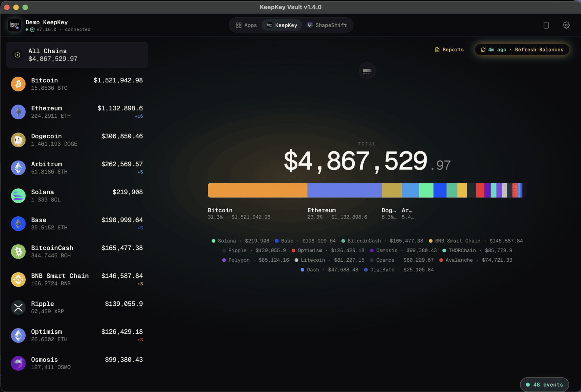Click the orange Bitcoin bar segment
Screen dimensions: 581x392
tap(257, 190)
